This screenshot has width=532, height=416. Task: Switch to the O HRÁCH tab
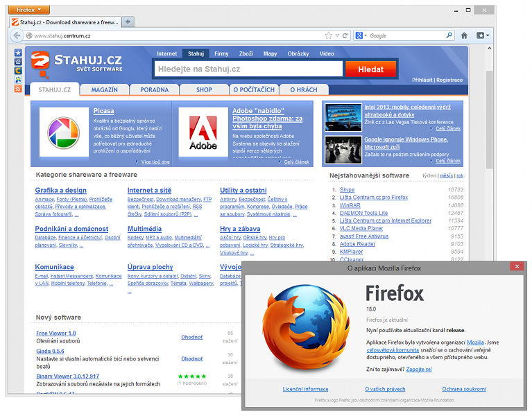[x=304, y=90]
